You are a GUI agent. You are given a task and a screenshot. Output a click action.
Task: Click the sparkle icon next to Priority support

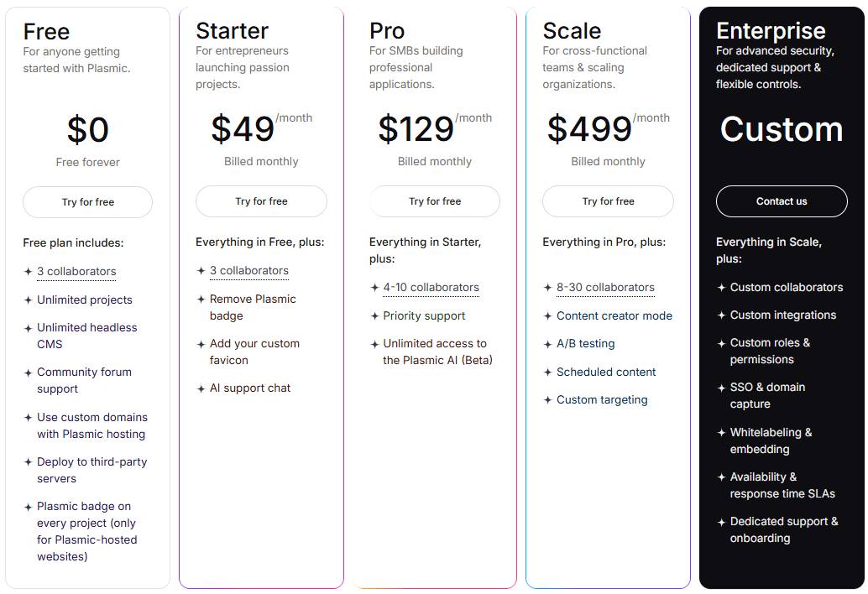[373, 316]
